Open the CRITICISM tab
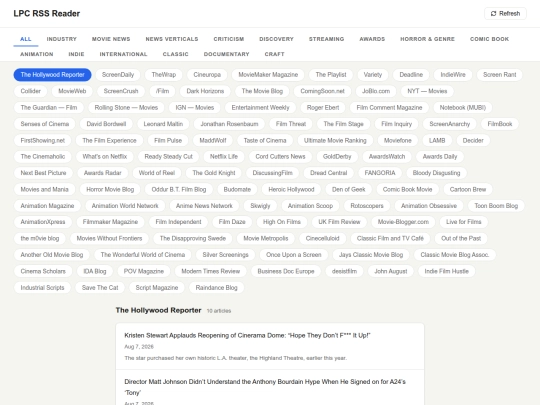This screenshot has height=405, width=540. click(x=229, y=39)
